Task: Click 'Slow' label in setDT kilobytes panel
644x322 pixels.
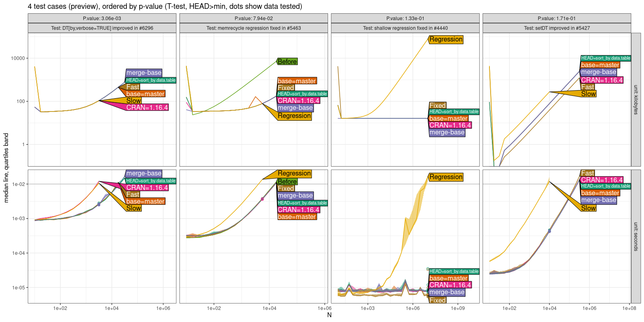Action: (588, 94)
